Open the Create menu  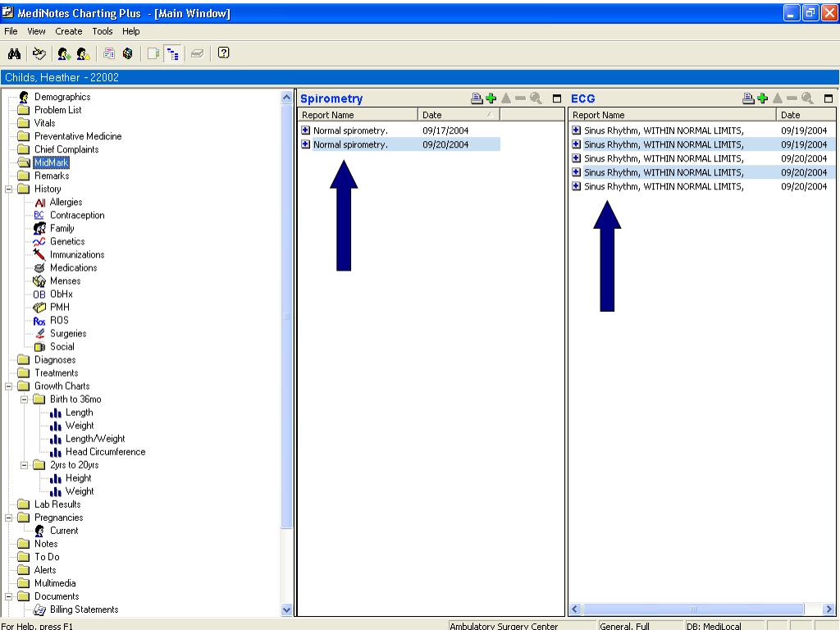click(69, 31)
